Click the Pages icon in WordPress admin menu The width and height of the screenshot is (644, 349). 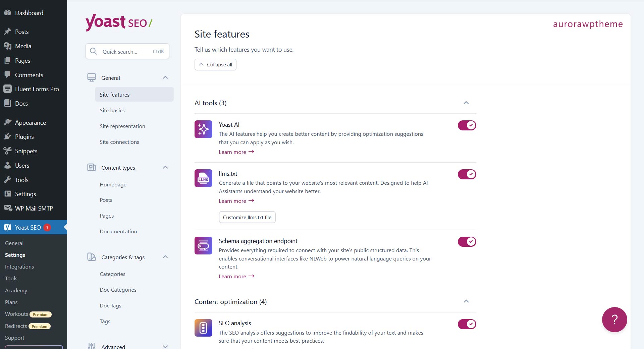pos(7,60)
